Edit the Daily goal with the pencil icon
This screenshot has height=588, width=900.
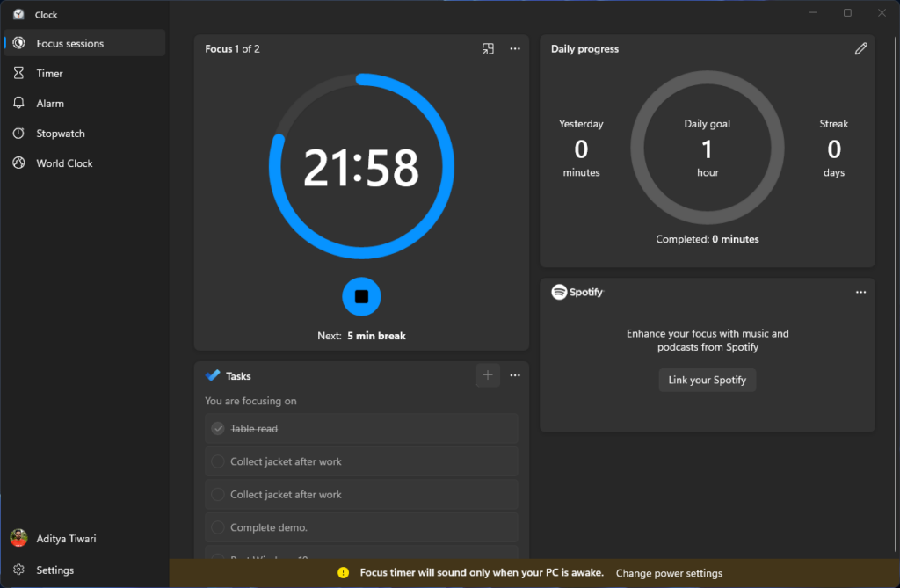[860, 48]
